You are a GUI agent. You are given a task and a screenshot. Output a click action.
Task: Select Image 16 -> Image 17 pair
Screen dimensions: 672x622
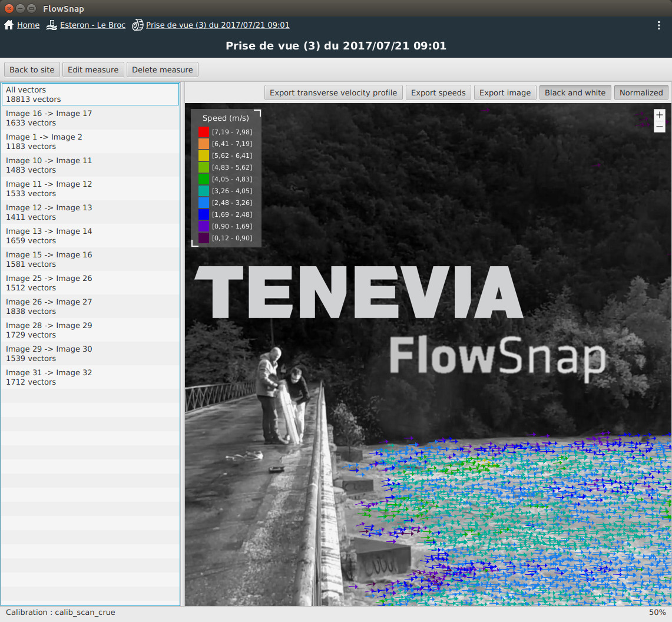pos(90,118)
